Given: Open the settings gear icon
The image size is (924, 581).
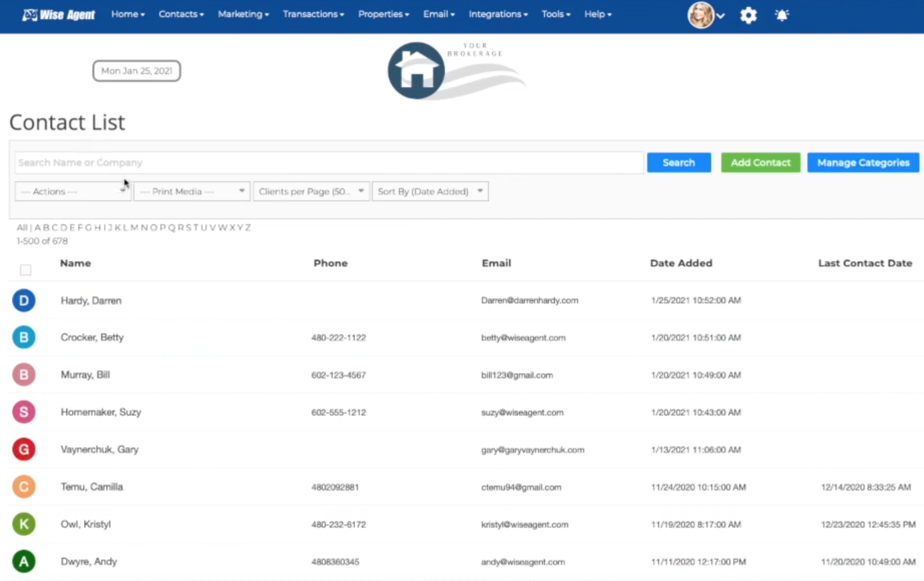Looking at the screenshot, I should click(748, 16).
